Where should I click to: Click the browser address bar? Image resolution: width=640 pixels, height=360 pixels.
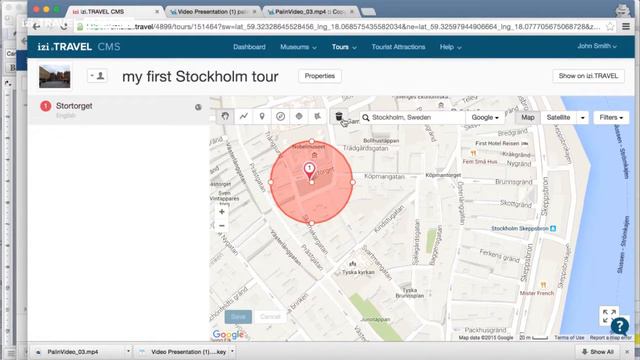(339, 27)
